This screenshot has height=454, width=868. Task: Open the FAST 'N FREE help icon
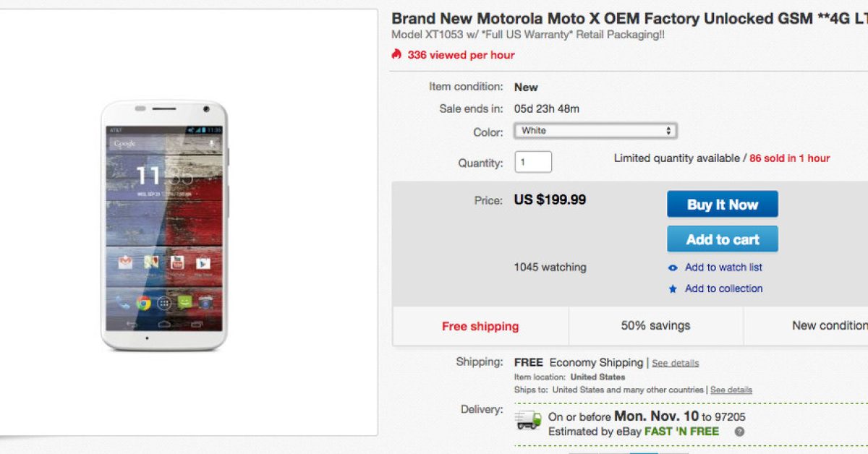(x=739, y=432)
